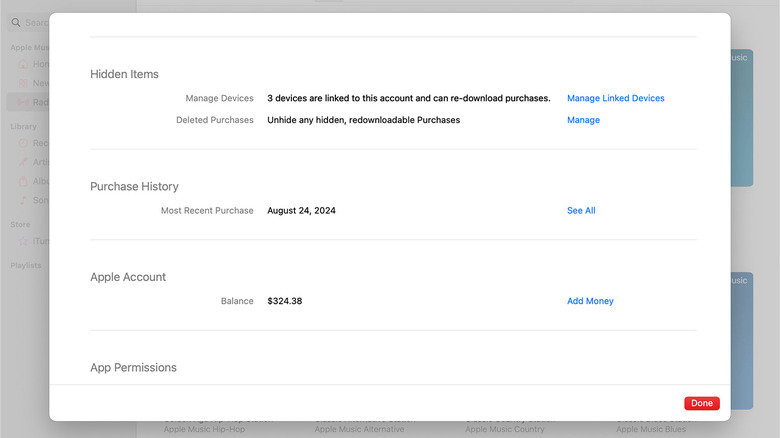Select 'Apple Music Alternative' caption in background window
Viewport: 780px width, 438px height.
pos(359,429)
